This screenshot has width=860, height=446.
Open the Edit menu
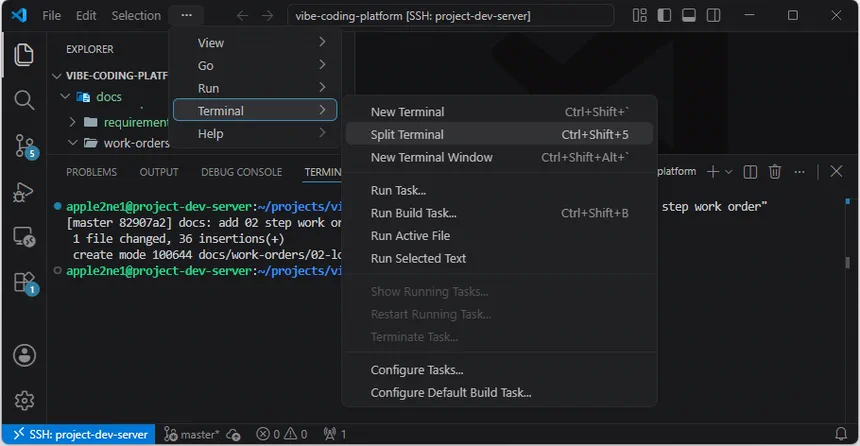[x=86, y=15]
